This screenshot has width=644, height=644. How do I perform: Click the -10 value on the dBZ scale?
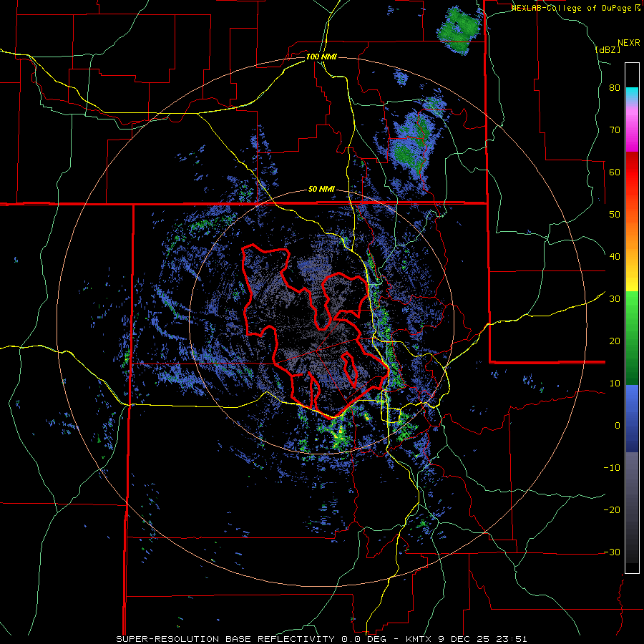[612, 468]
